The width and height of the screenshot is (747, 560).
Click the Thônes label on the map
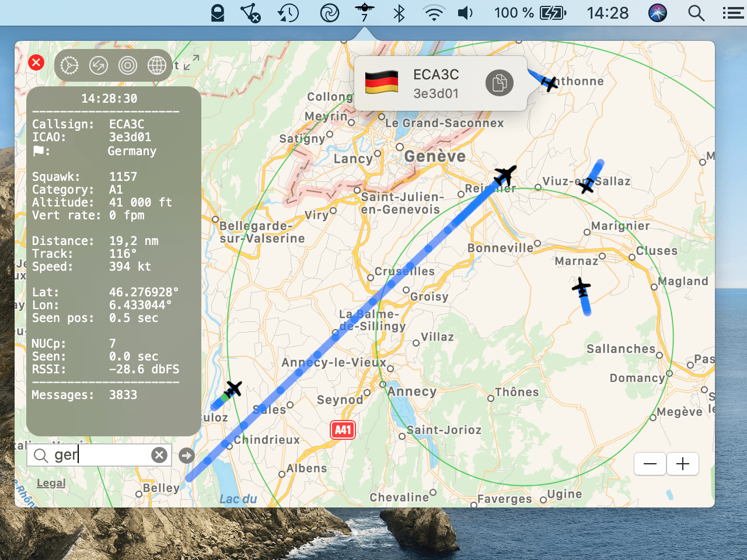click(517, 392)
